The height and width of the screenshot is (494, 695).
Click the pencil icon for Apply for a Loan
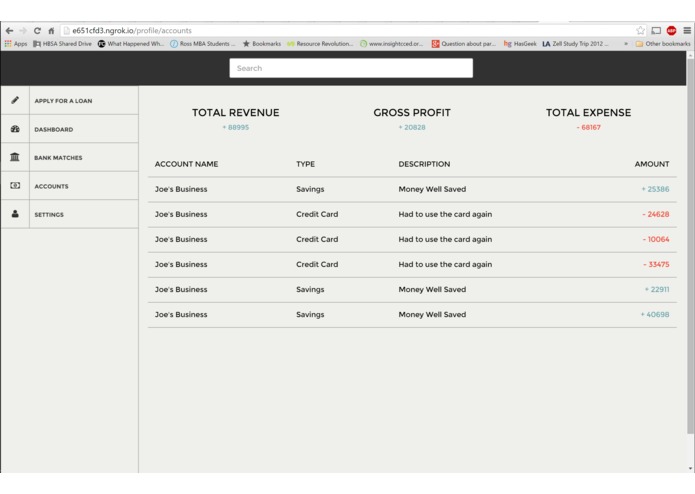15,100
